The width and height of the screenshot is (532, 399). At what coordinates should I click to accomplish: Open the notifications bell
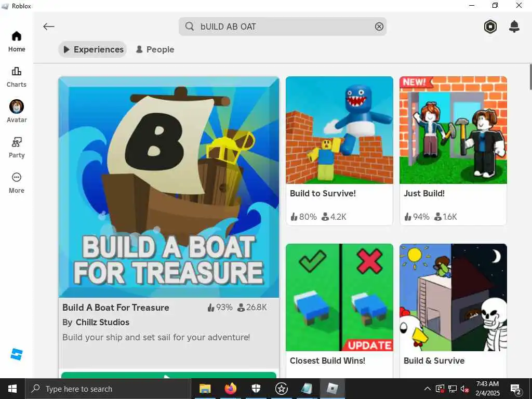click(514, 26)
